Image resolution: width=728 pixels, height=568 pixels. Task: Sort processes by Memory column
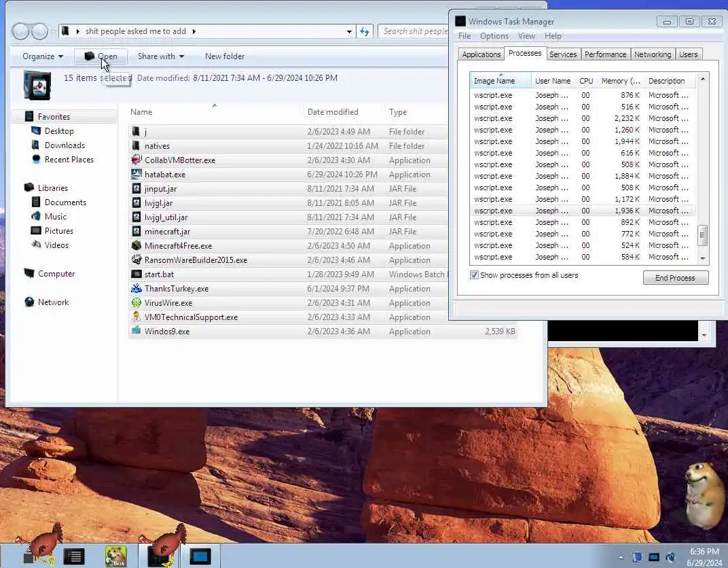[x=621, y=81]
